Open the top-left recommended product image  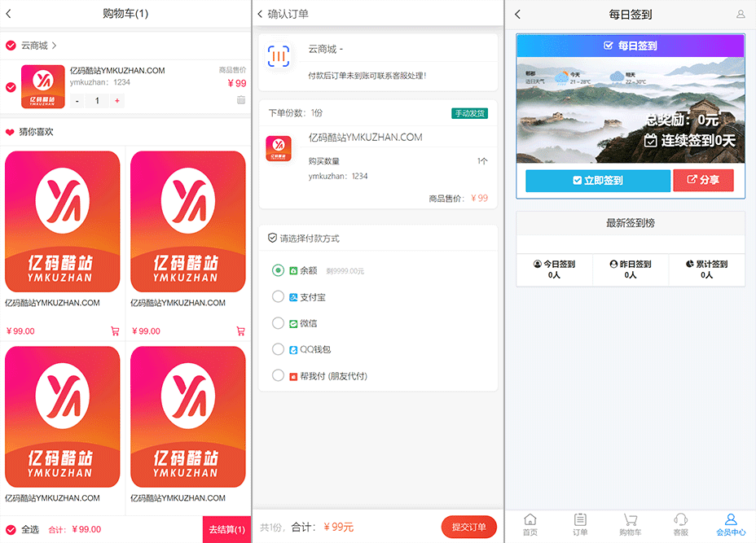(63, 221)
